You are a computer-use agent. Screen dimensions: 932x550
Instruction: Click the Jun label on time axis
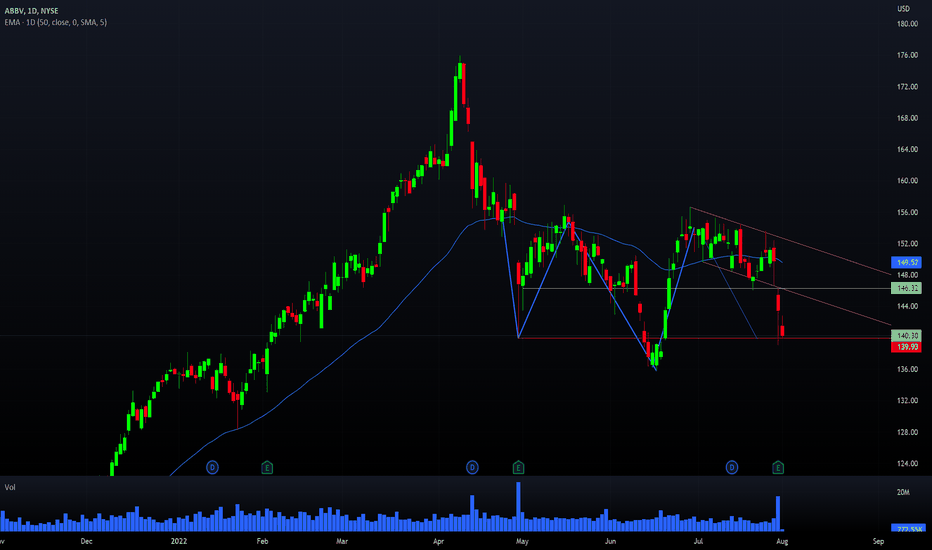tap(610, 541)
